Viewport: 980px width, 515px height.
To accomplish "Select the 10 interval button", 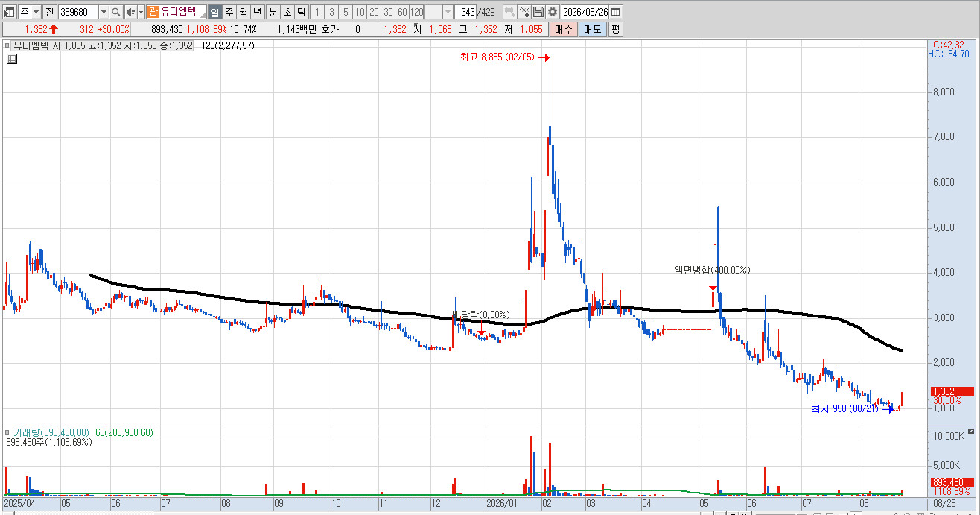I will tap(360, 12).
